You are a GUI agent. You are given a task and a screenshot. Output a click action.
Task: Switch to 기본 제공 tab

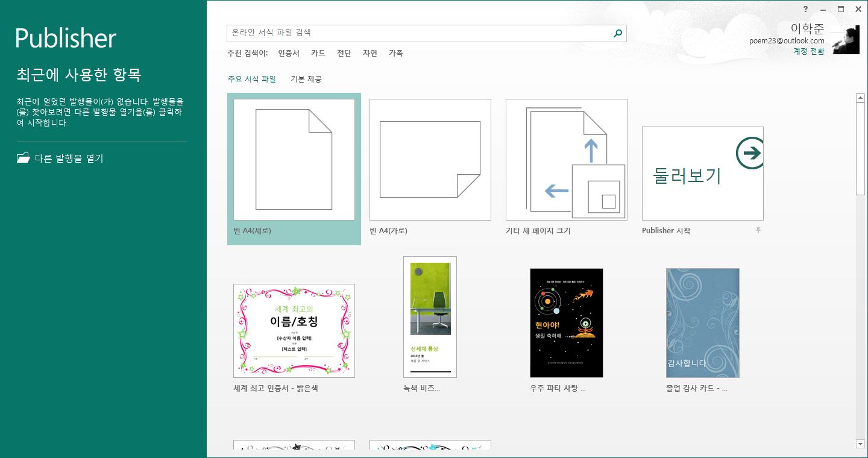(x=306, y=79)
